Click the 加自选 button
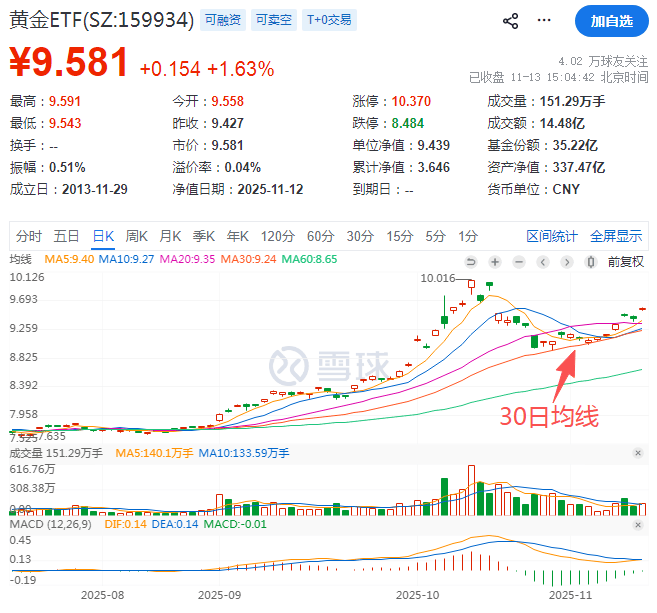 612,21
